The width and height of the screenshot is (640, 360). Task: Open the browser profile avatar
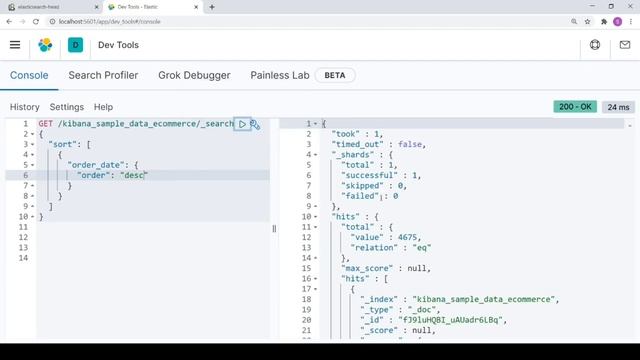[618, 22]
